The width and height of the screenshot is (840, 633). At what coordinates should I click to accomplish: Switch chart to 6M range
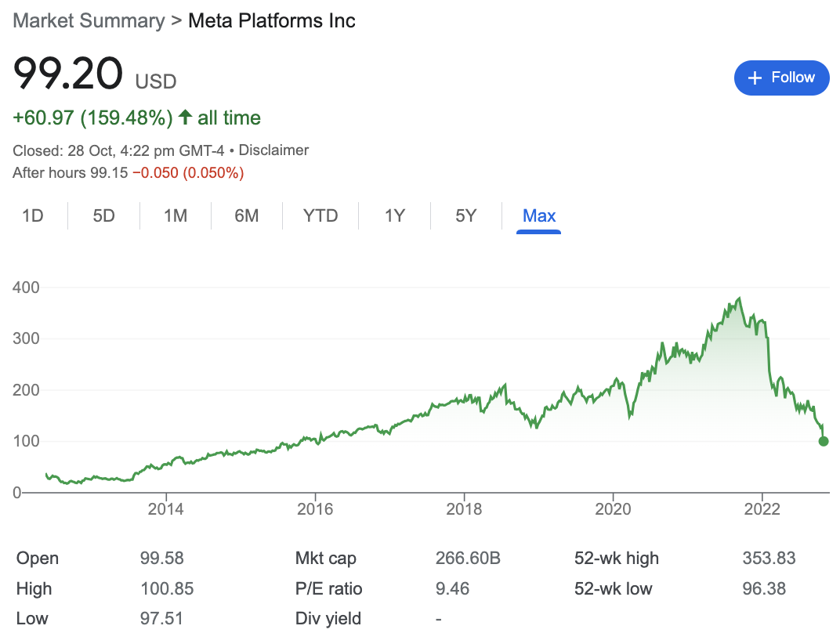(247, 215)
